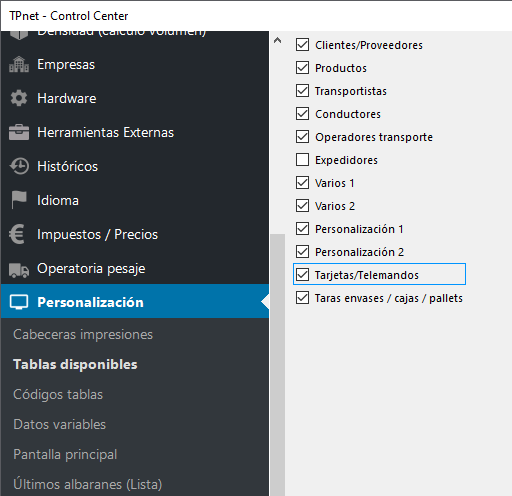Image resolution: width=512 pixels, height=496 pixels.
Task: Click the Hardware gear icon
Action: coord(19,98)
